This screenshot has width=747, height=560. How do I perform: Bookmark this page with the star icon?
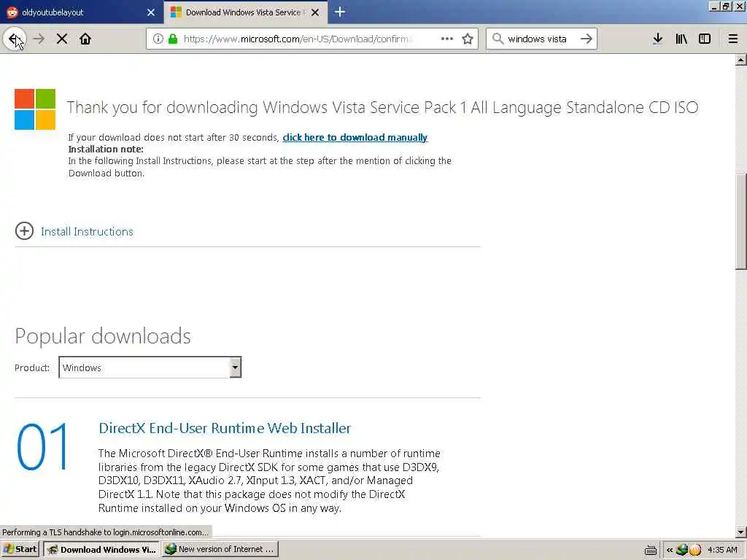click(x=468, y=39)
